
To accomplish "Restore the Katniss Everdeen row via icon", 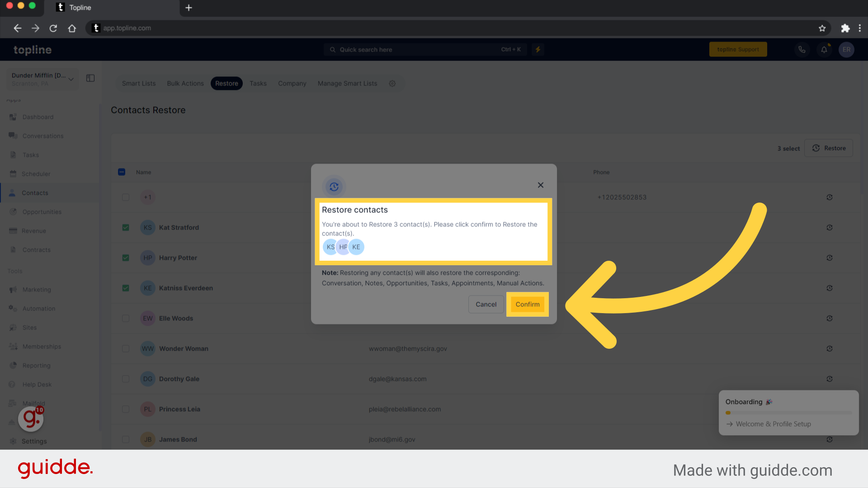I will [830, 288].
